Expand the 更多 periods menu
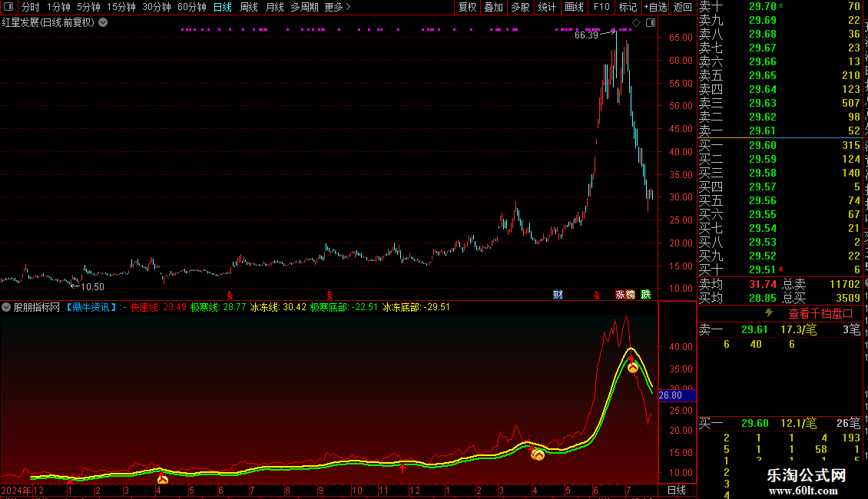Image resolution: width=868 pixels, height=499 pixels. (x=338, y=7)
